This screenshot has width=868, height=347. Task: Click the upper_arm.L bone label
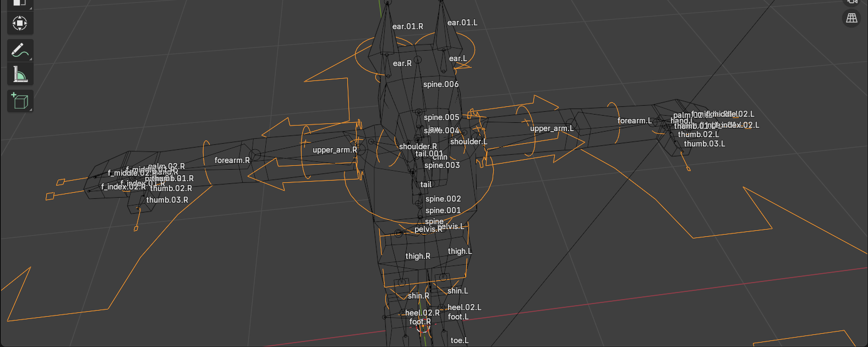coord(552,128)
